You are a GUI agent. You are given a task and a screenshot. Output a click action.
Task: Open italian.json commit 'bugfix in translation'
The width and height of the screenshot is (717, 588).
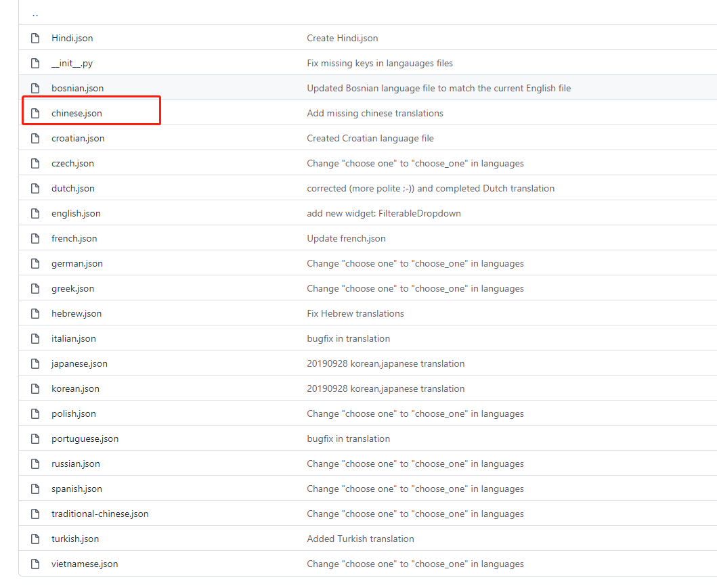coord(349,338)
